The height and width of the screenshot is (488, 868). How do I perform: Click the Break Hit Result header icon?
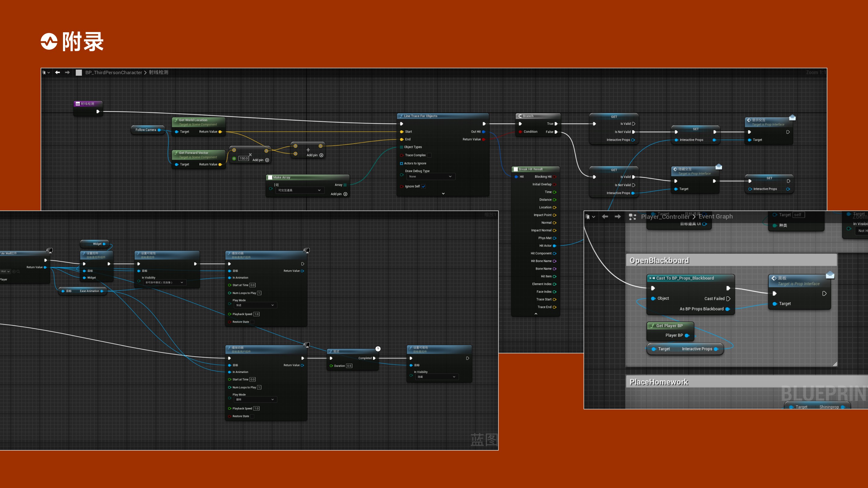516,169
